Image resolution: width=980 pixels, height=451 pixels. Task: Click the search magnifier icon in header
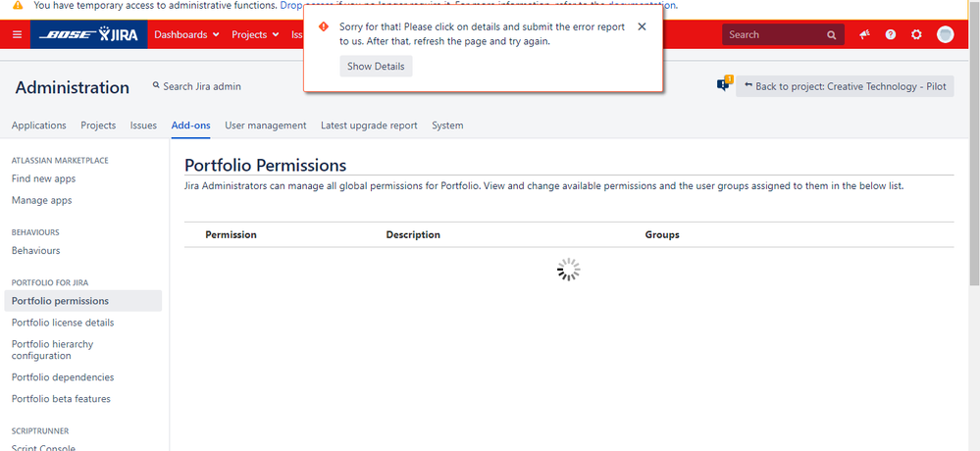coord(831,35)
